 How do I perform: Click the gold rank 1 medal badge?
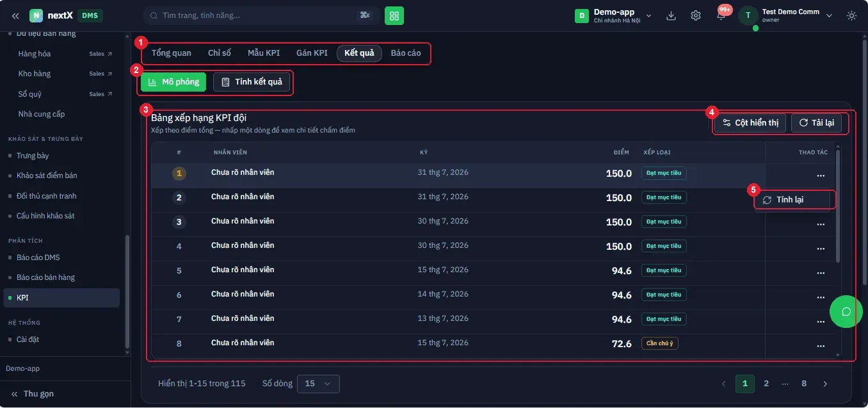click(179, 173)
